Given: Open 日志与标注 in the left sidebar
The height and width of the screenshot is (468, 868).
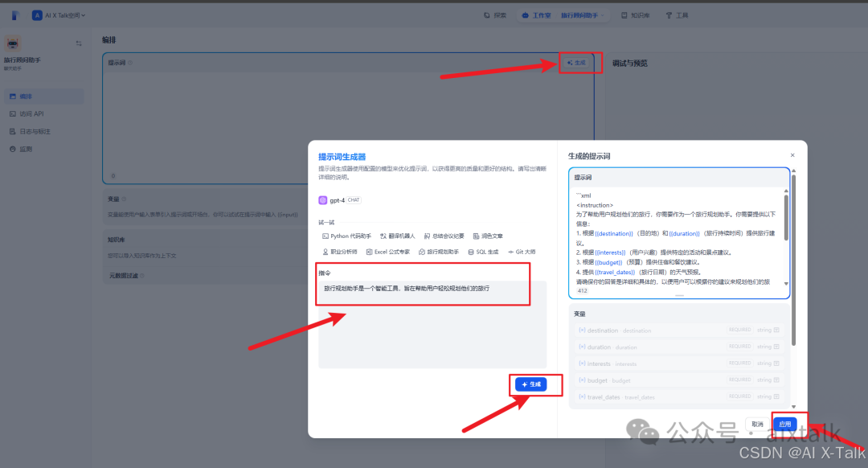Looking at the screenshot, I should click(43, 131).
